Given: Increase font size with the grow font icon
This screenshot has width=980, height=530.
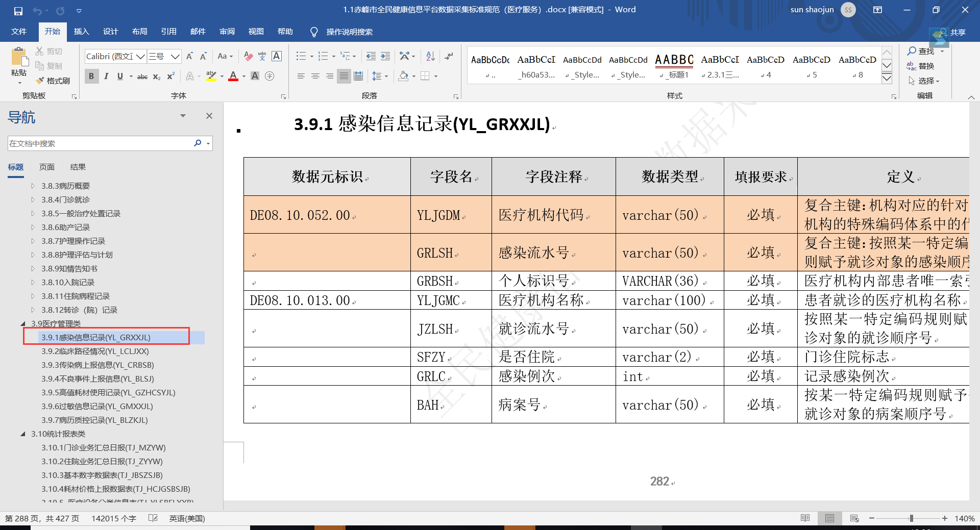Looking at the screenshot, I should 189,56.
